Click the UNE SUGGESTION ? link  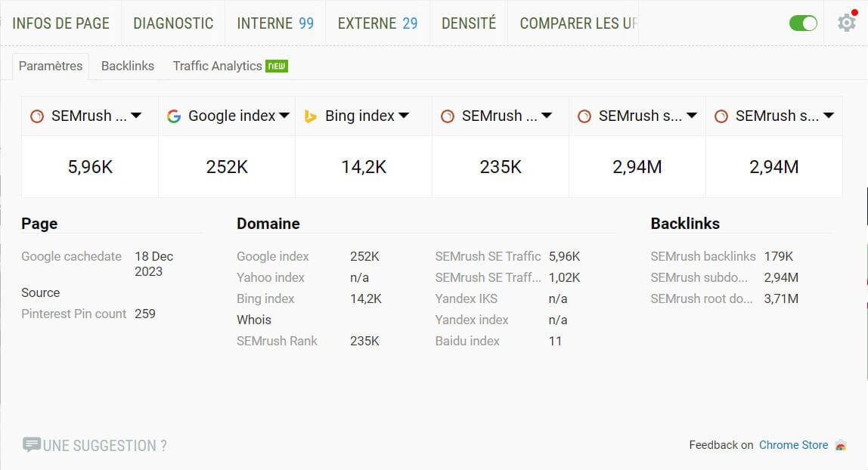[x=104, y=446]
